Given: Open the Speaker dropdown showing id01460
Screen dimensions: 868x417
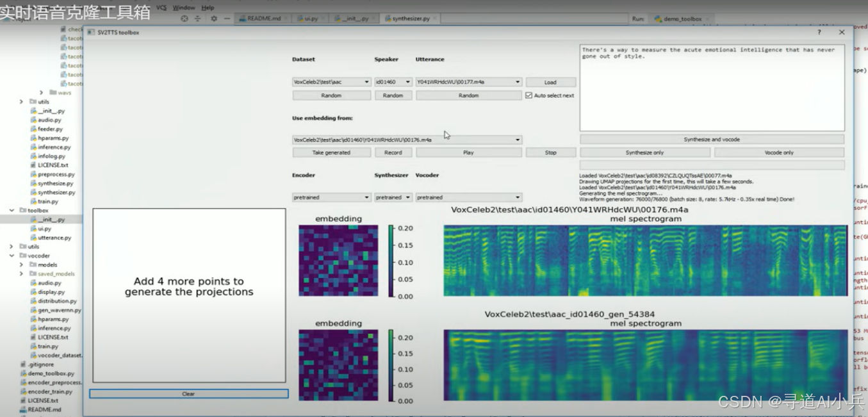Looking at the screenshot, I should click(x=393, y=82).
